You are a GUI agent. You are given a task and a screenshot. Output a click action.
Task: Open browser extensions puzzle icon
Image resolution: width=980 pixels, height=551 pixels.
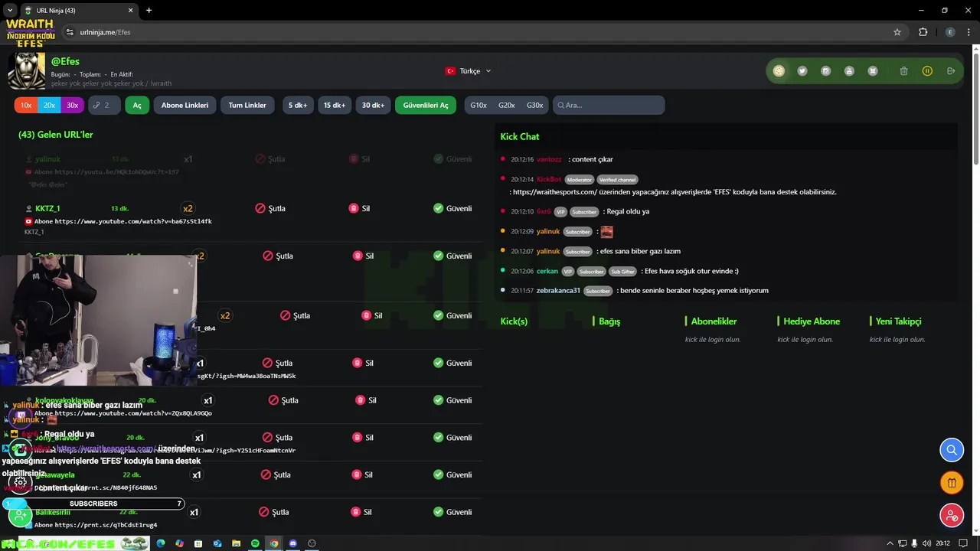point(923,32)
